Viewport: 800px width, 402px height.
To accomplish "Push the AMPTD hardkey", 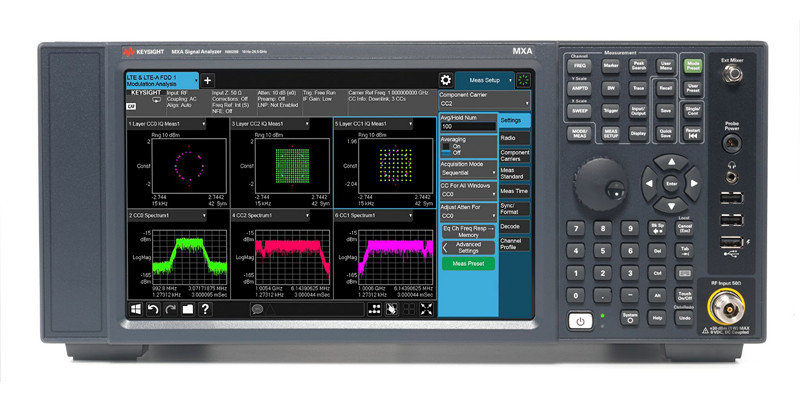I will (579, 88).
